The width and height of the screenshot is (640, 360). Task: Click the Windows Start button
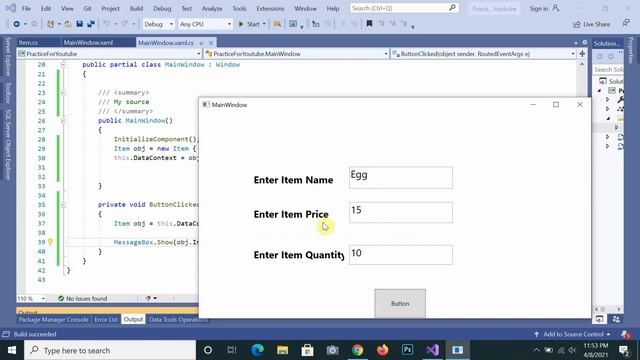[x=12, y=350]
